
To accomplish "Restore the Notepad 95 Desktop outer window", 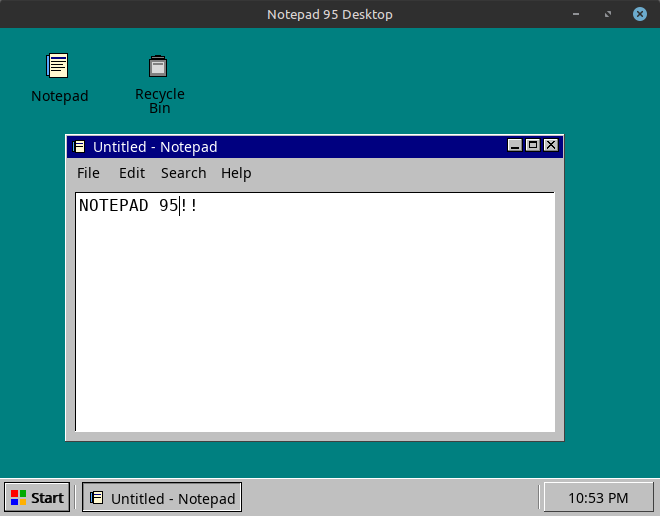I will 608,14.
